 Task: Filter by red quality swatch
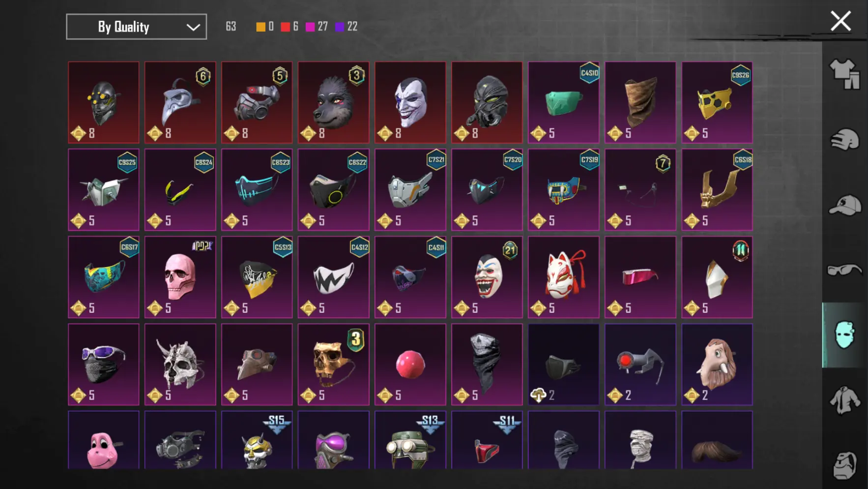[285, 27]
